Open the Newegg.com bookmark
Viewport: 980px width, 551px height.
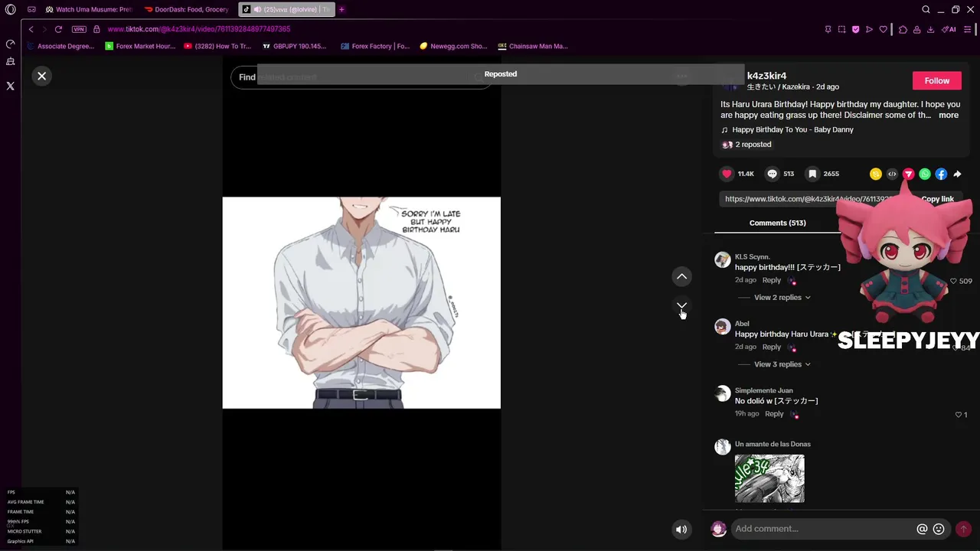pyautogui.click(x=453, y=46)
